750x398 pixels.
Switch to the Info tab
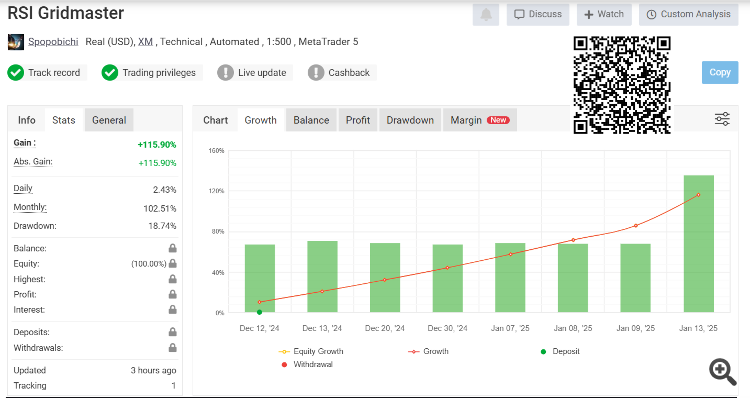tap(27, 120)
